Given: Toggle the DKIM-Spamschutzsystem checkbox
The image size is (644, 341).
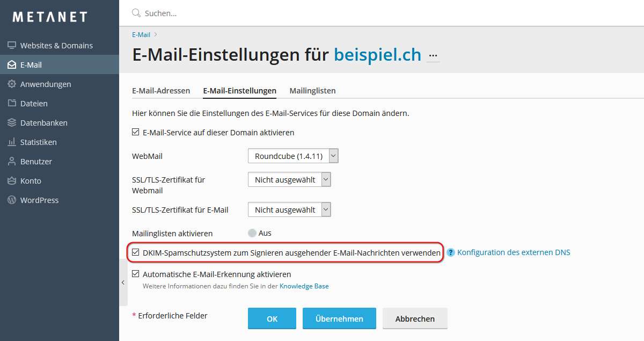Looking at the screenshot, I should pyautogui.click(x=136, y=252).
